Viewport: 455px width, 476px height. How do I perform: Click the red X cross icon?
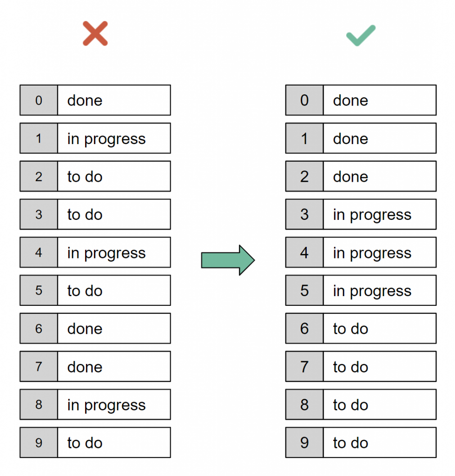tap(95, 33)
